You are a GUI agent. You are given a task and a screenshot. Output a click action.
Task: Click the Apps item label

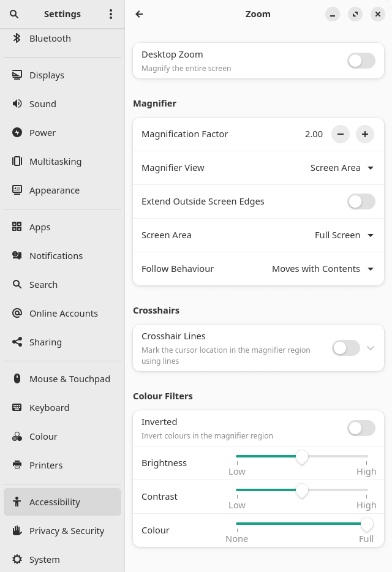coord(40,227)
